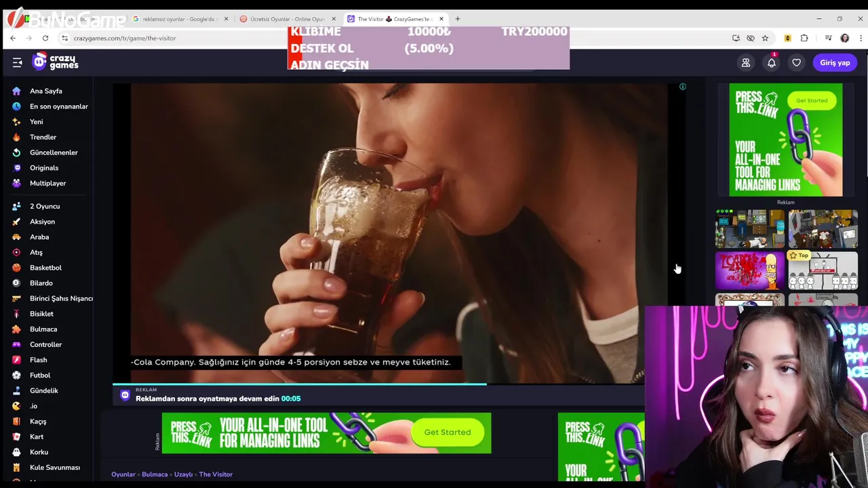868x488 pixels.
Task: Open Oyunlar breadcrumb link
Action: 123,474
